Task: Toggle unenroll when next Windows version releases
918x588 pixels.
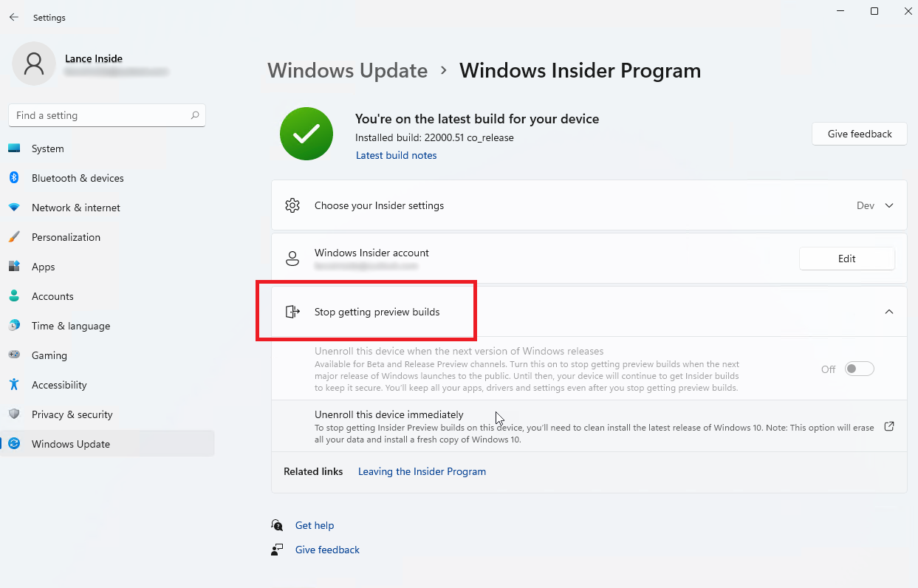Action: point(860,369)
